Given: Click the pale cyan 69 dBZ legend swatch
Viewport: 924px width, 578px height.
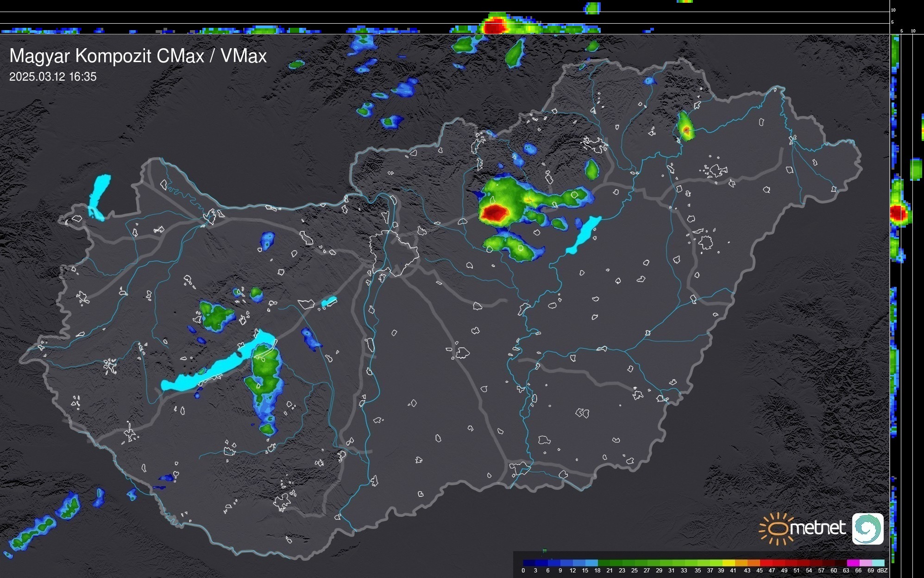Looking at the screenshot, I should tap(878, 563).
